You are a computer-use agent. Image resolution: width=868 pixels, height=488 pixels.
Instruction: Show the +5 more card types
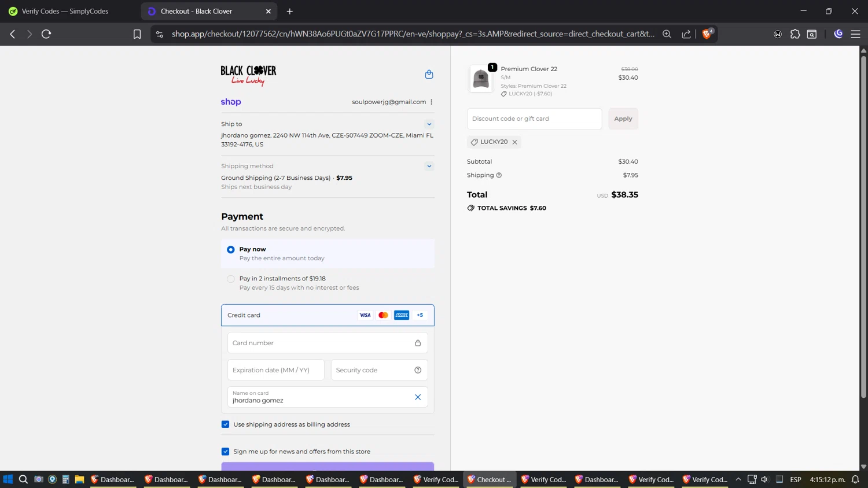click(420, 315)
